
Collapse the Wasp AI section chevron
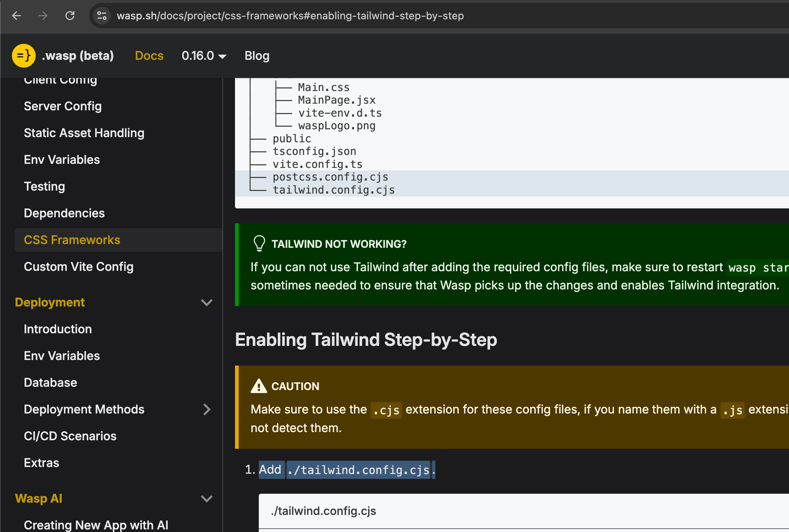207,499
